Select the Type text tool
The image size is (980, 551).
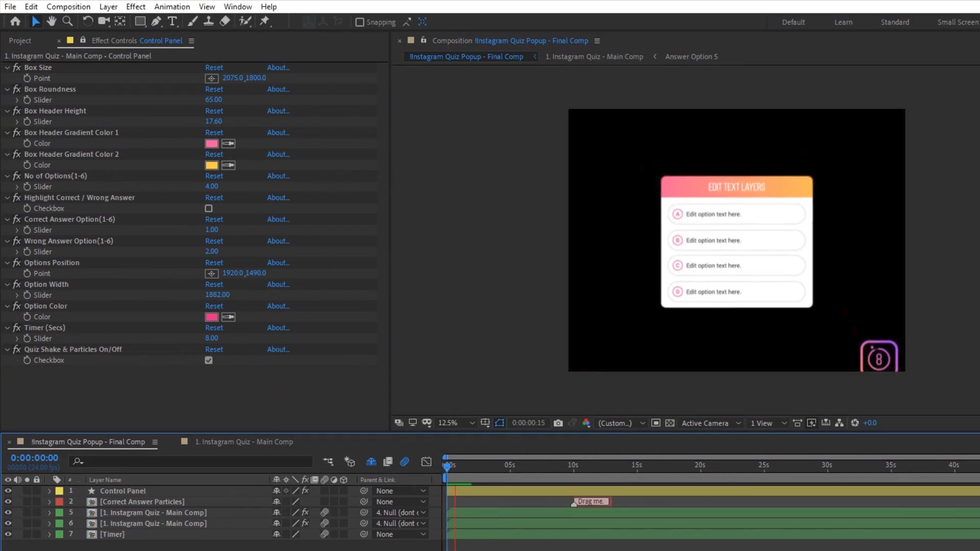(x=173, y=21)
